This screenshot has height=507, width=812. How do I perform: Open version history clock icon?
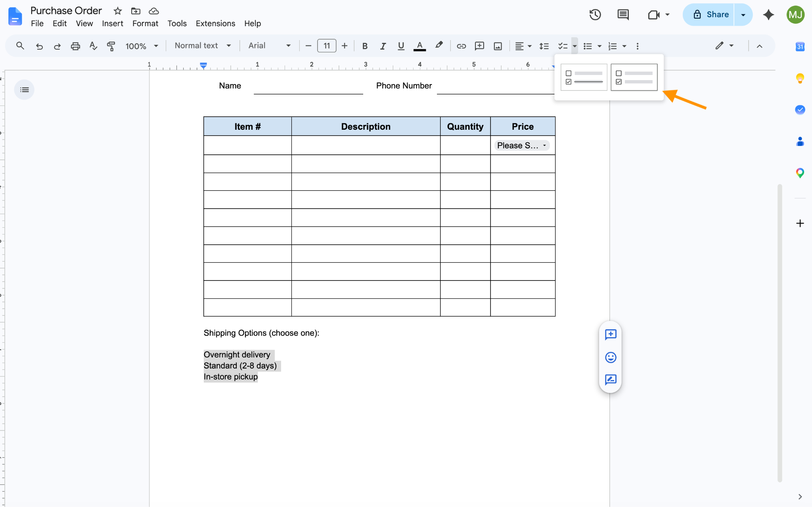[595, 15]
